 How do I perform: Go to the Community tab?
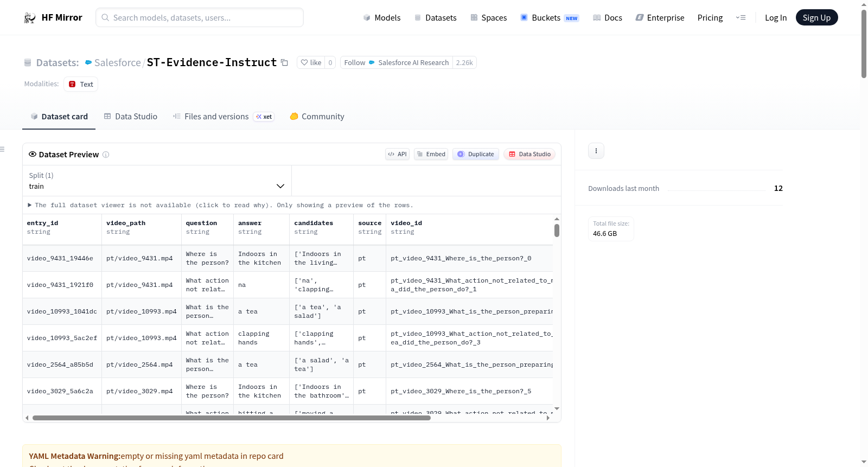pos(317,117)
